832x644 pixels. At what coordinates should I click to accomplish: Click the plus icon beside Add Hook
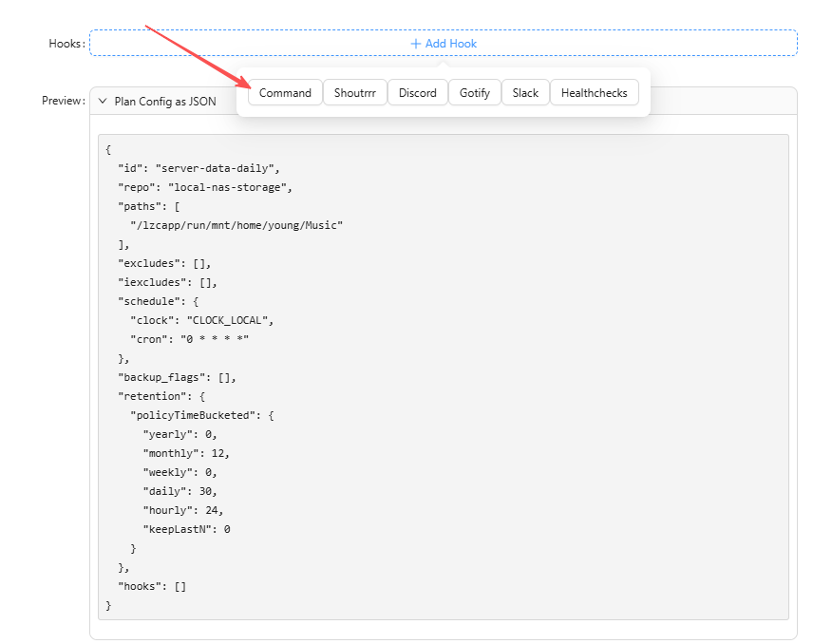click(x=415, y=44)
